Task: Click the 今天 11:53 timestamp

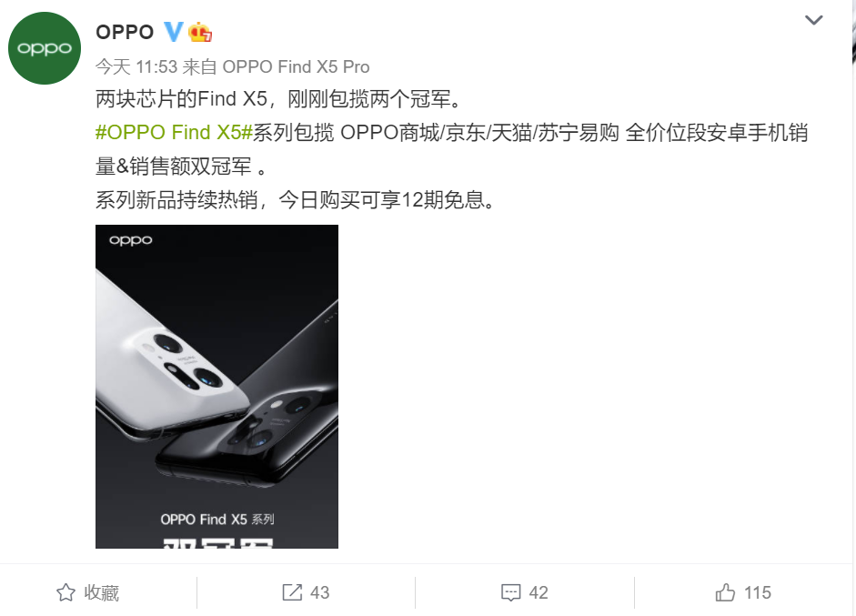Action: tap(136, 66)
